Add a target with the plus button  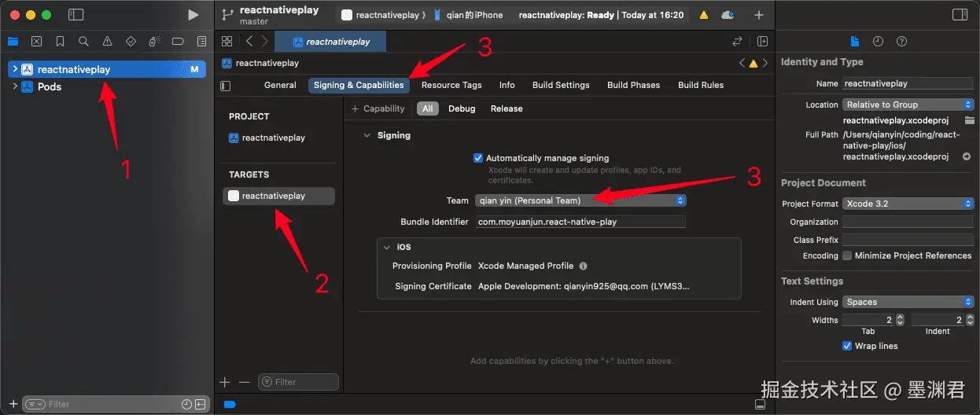tap(225, 382)
